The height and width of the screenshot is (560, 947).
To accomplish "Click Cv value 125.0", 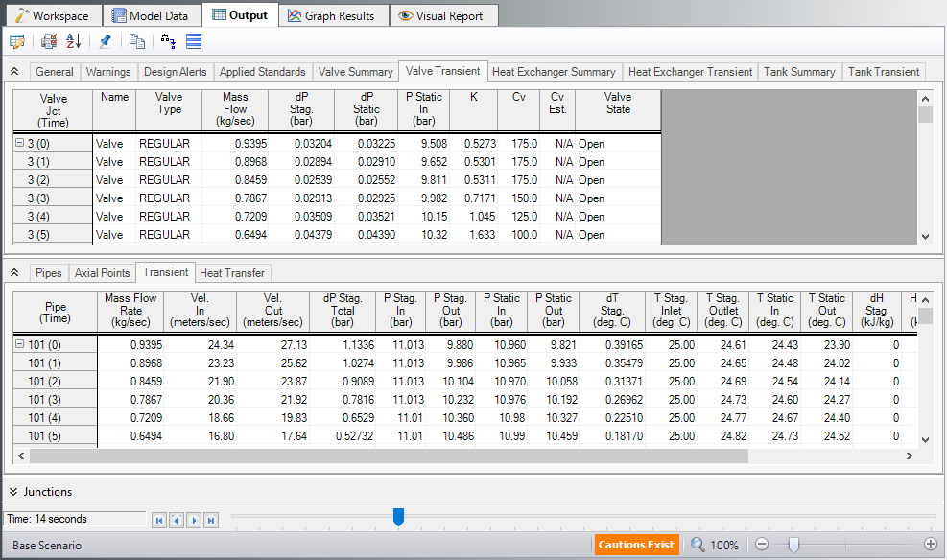I will point(524,217).
